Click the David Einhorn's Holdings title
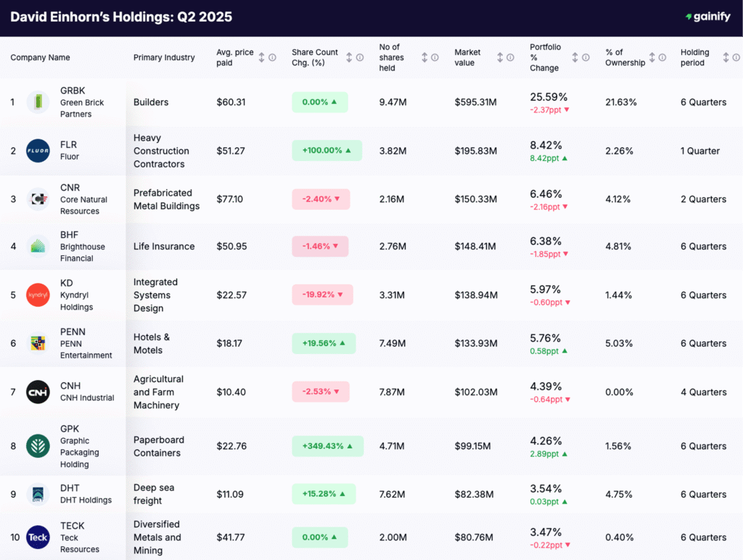The width and height of the screenshot is (743, 560). pos(121,17)
